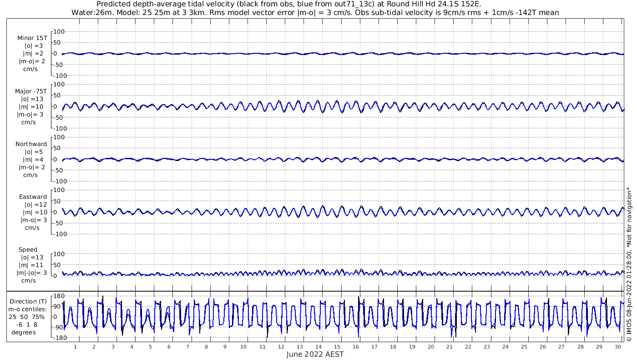Select "|m| =2" under Minor 15T
Screen dimensions: 637x364
pyautogui.click(x=33, y=54)
